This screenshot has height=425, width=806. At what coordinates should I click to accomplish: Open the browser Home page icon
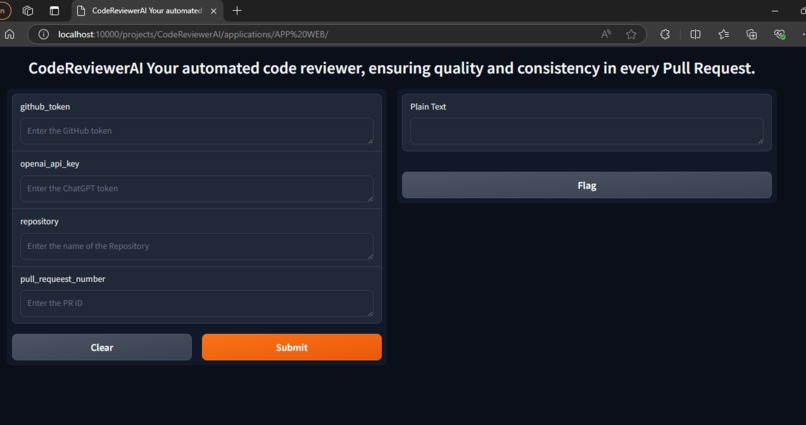point(9,34)
